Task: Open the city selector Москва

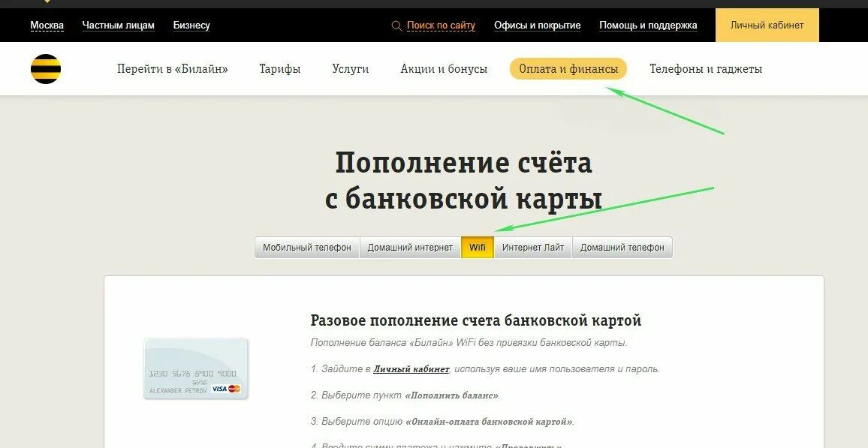Action: pyautogui.click(x=47, y=25)
